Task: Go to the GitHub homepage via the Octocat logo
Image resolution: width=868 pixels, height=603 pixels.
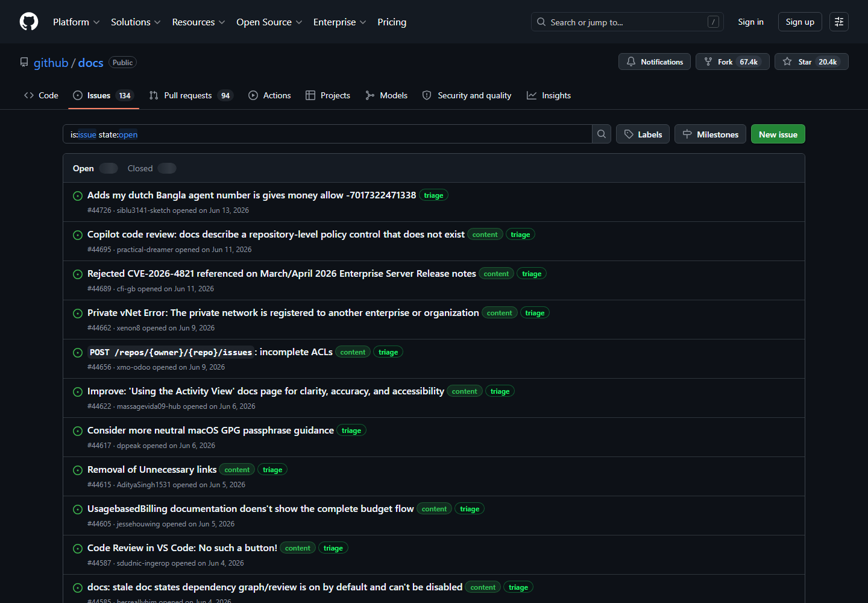Action: point(29,22)
